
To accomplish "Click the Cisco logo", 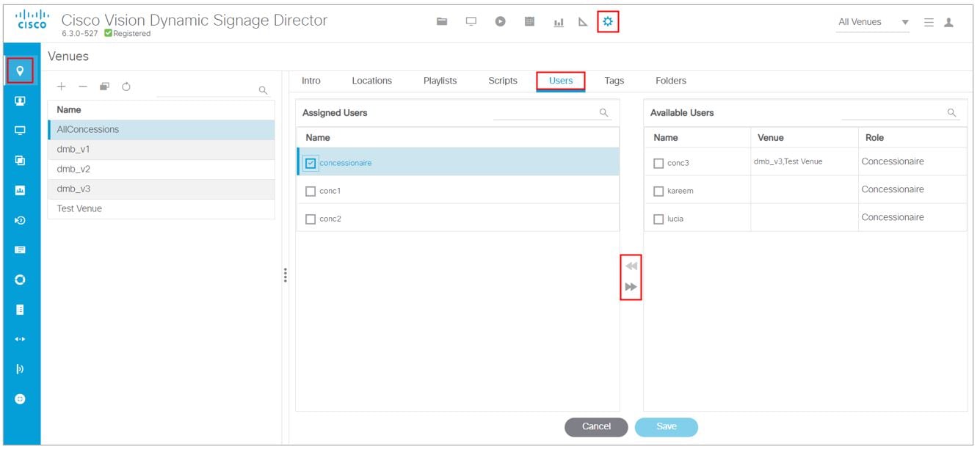I will pos(31,20).
